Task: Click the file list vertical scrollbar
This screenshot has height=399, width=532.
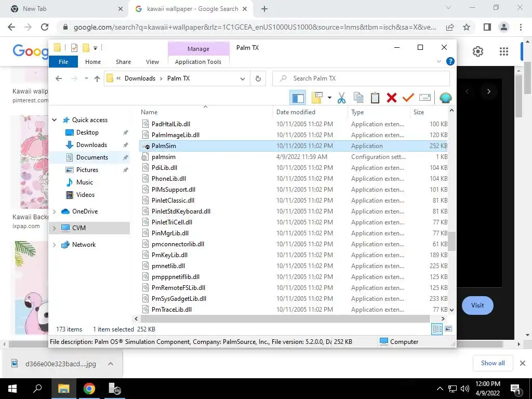Action: coord(451,241)
